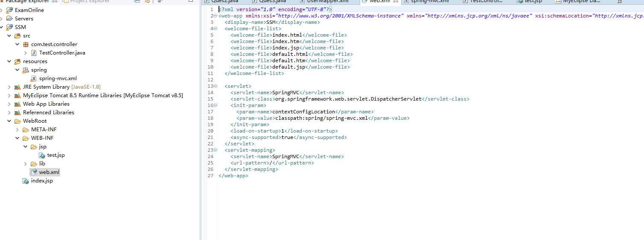Click the META-INF folder icon
Screen dimensions: 644x240
(x=26, y=129)
